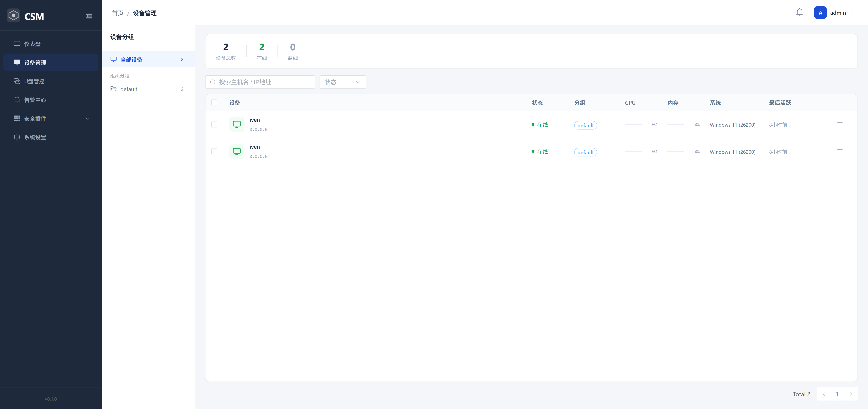This screenshot has height=409, width=868.
Task: Toggle the select-all devices checkbox
Action: coord(214,103)
